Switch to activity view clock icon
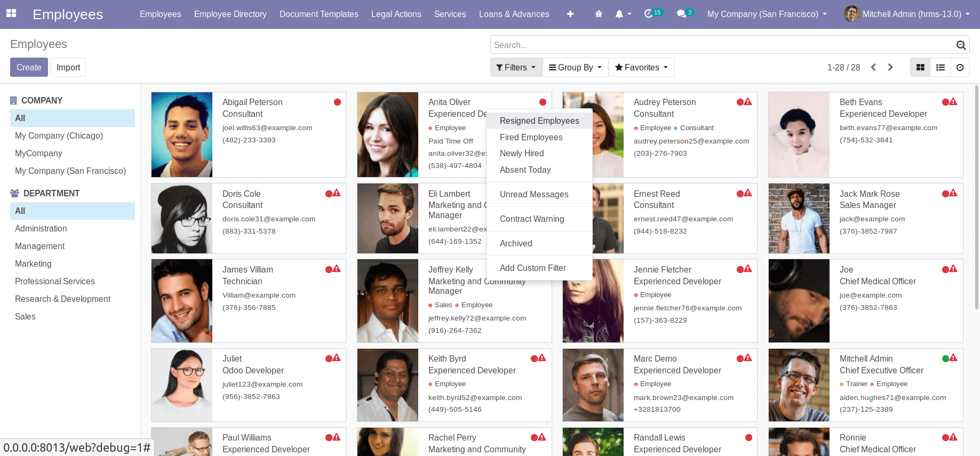Image resolution: width=980 pixels, height=456 pixels. (960, 67)
